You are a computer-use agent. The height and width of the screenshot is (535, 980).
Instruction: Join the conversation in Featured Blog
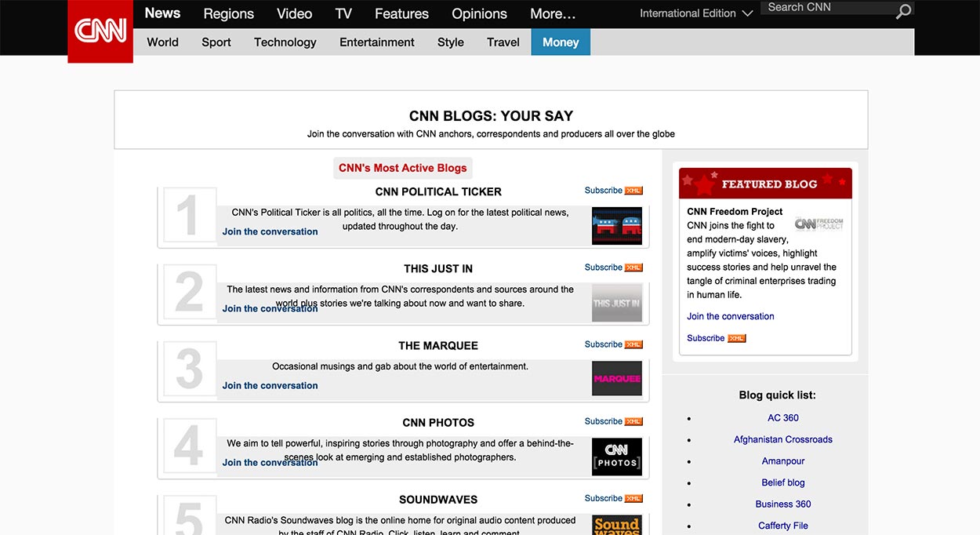731,316
